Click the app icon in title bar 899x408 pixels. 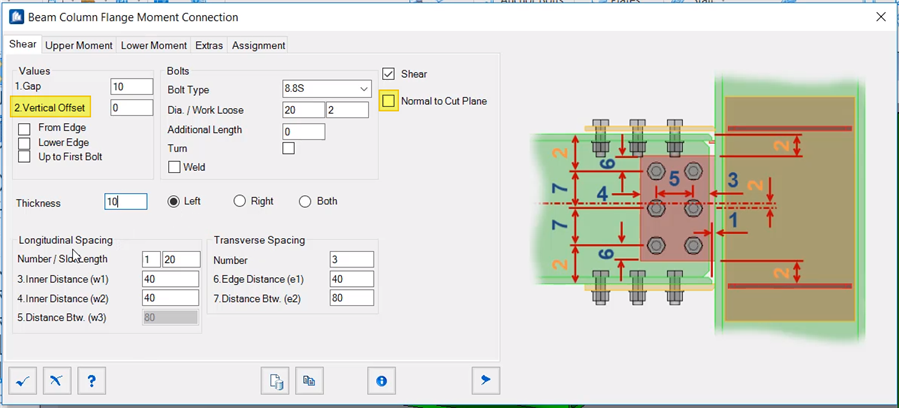[17, 17]
